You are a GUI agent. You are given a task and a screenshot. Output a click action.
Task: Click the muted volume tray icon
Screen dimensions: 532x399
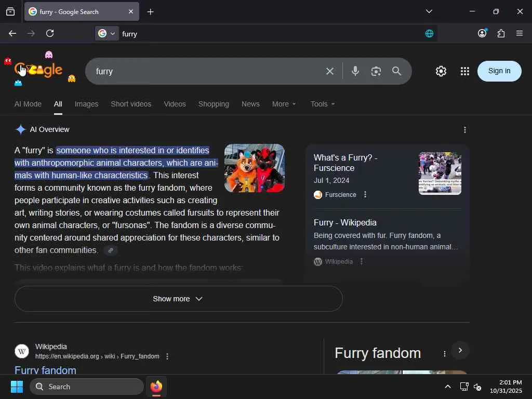(478, 387)
